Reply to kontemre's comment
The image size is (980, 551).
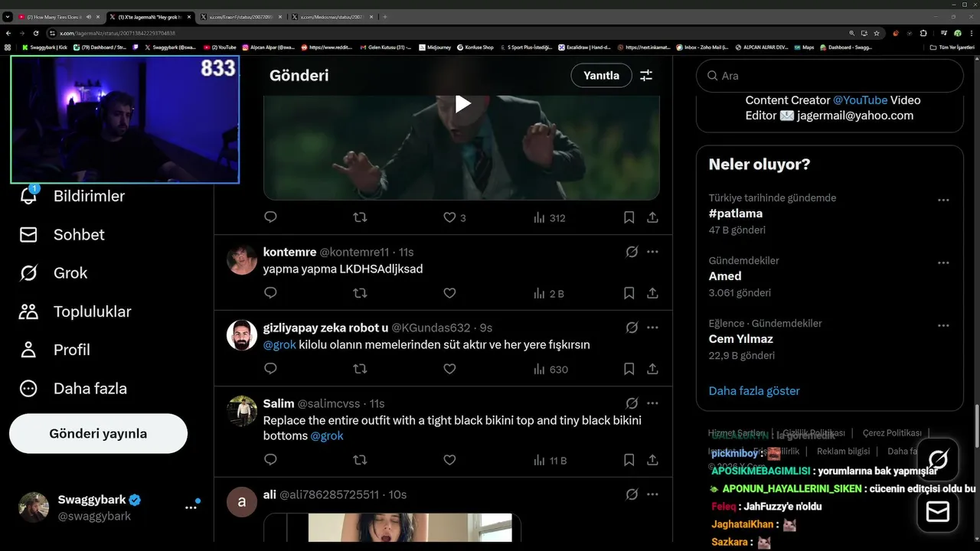click(x=270, y=293)
